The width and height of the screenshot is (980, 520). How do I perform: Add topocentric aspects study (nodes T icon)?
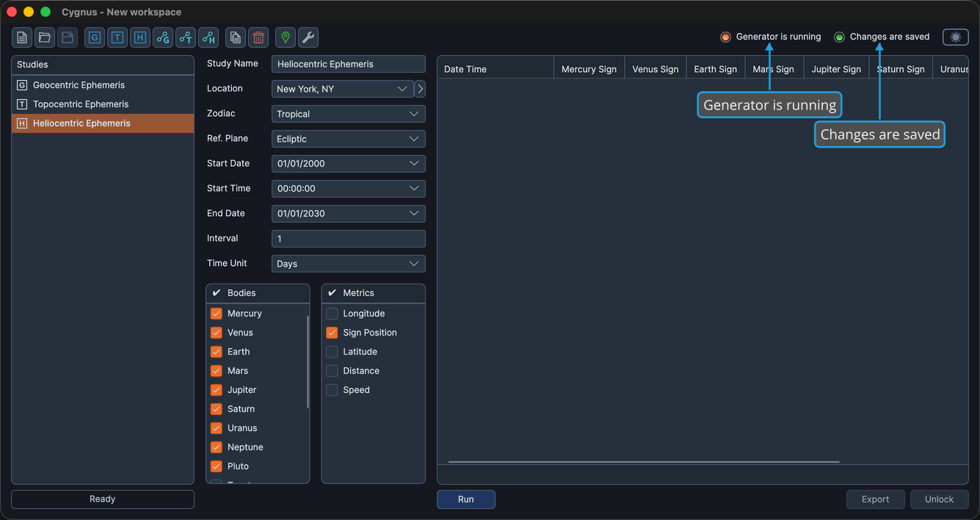(x=186, y=37)
